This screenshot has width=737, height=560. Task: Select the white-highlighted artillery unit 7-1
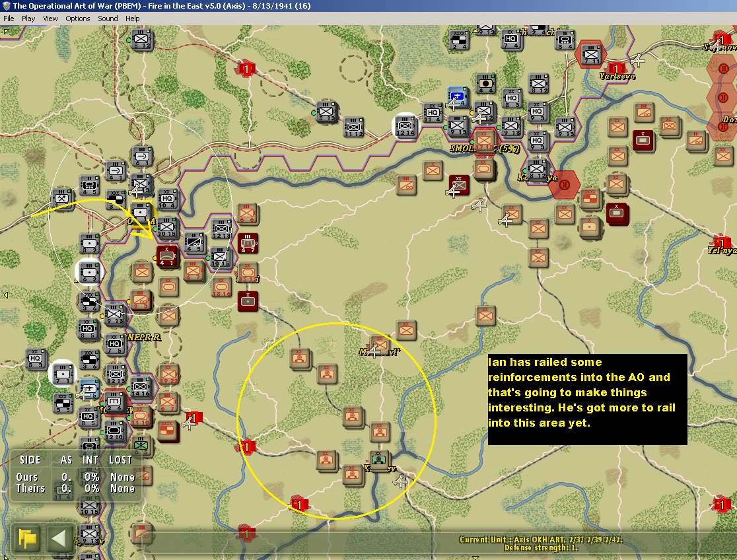(x=63, y=374)
